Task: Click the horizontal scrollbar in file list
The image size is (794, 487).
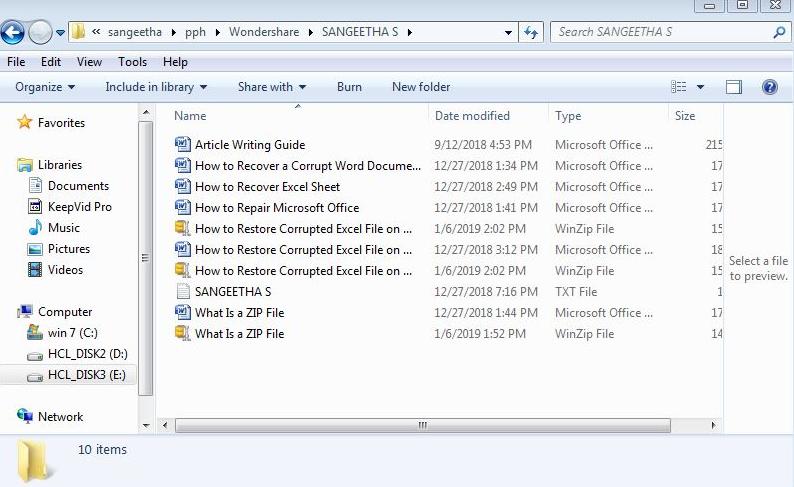Action: pos(420,425)
